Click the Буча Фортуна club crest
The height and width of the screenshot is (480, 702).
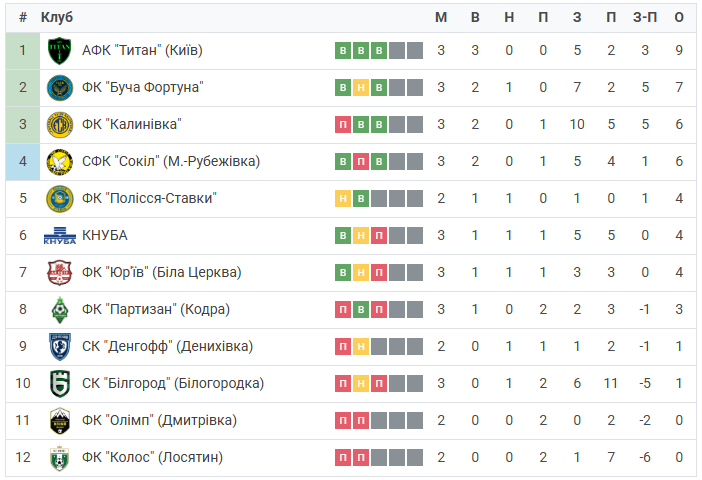(x=60, y=88)
